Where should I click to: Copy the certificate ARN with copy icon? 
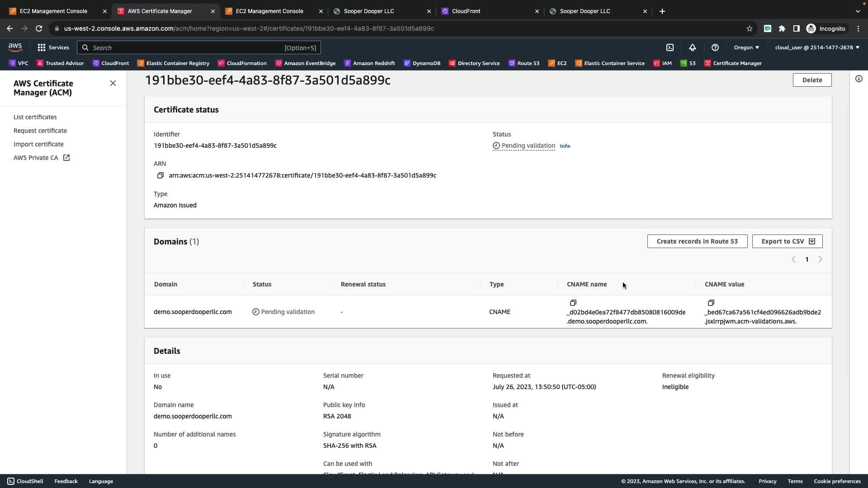coord(160,175)
